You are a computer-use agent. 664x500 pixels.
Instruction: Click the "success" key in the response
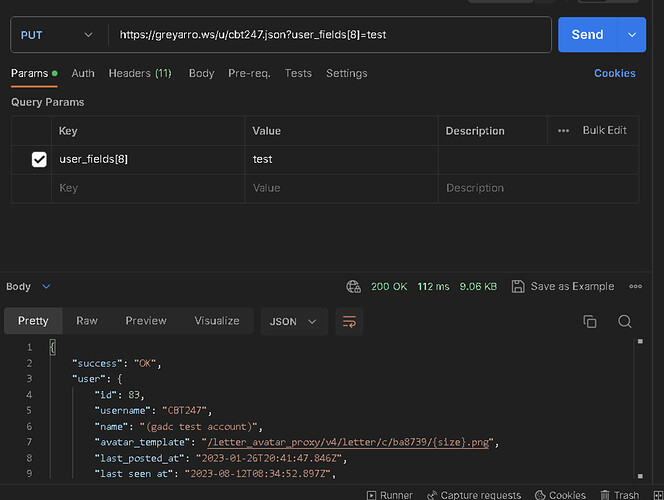(x=97, y=364)
